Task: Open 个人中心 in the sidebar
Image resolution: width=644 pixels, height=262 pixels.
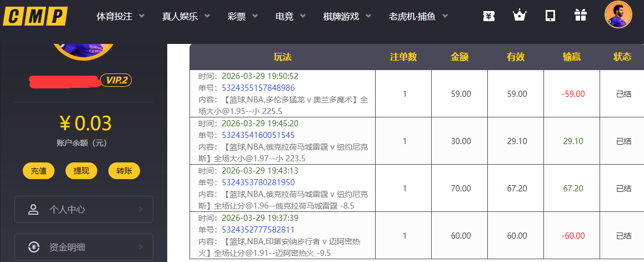Action: 84,209
